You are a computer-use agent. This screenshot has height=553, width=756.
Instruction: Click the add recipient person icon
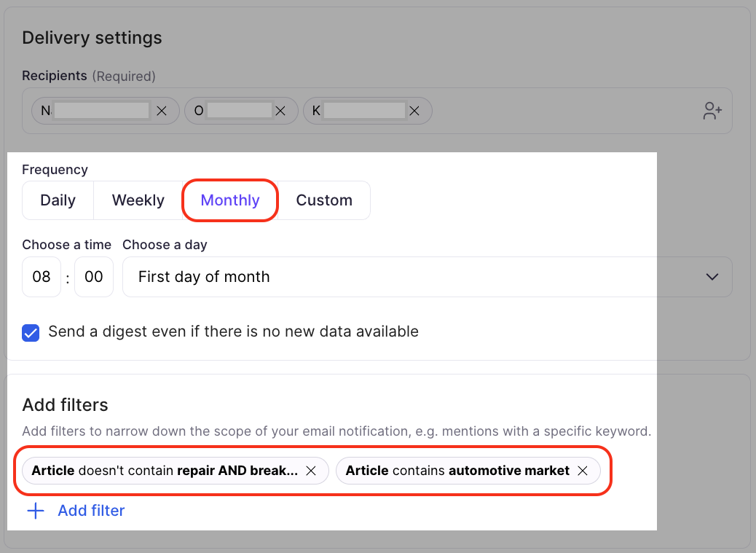[x=712, y=111]
